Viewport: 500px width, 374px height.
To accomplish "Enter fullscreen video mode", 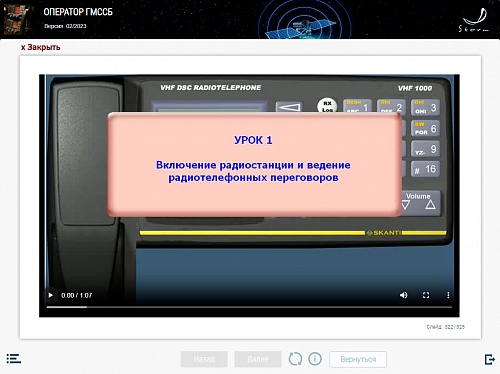I will (x=426, y=295).
